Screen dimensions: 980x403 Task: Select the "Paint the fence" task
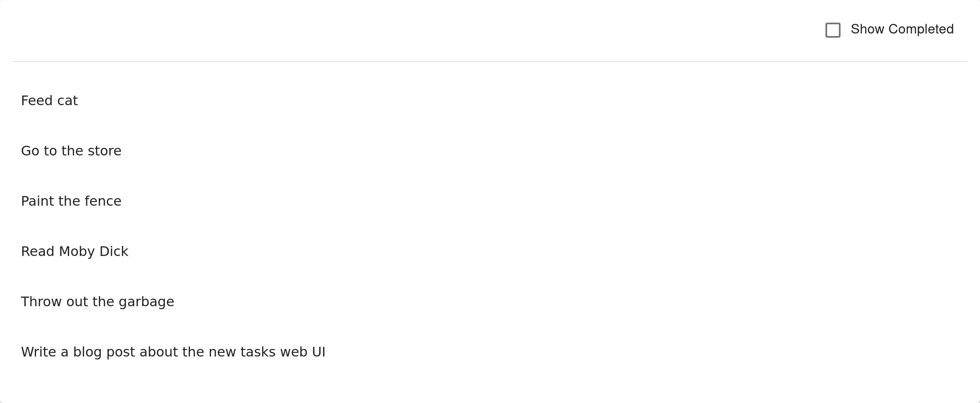71,201
